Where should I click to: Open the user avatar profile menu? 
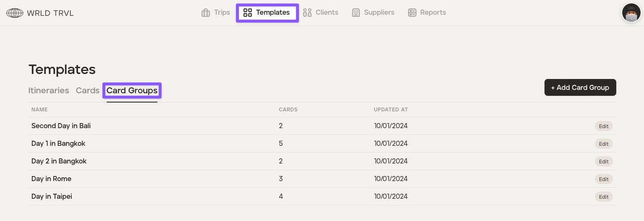click(631, 13)
